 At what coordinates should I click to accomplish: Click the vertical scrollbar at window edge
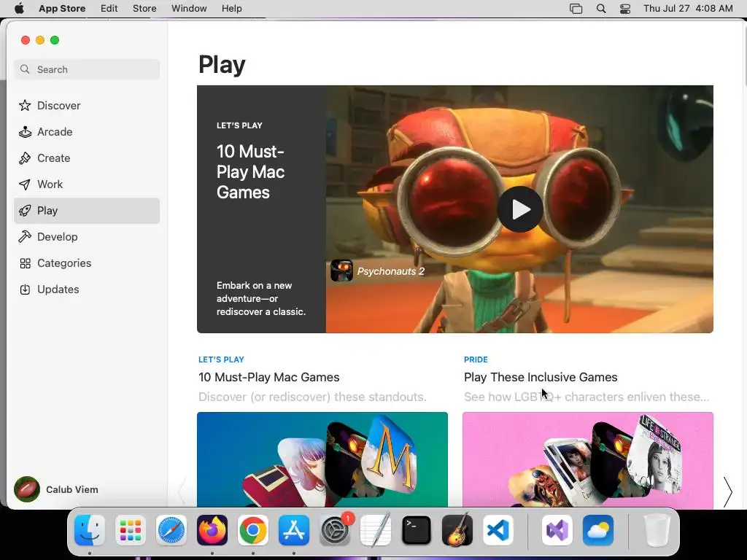pos(745,57)
